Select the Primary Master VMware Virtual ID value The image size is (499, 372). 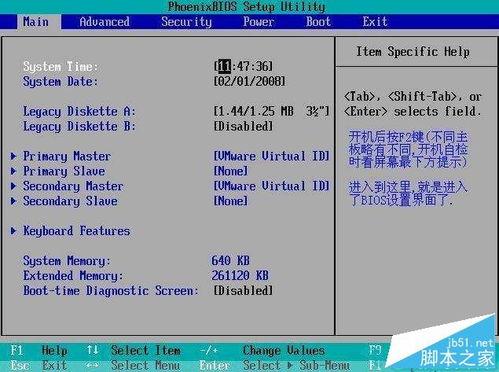pyautogui.click(x=271, y=156)
